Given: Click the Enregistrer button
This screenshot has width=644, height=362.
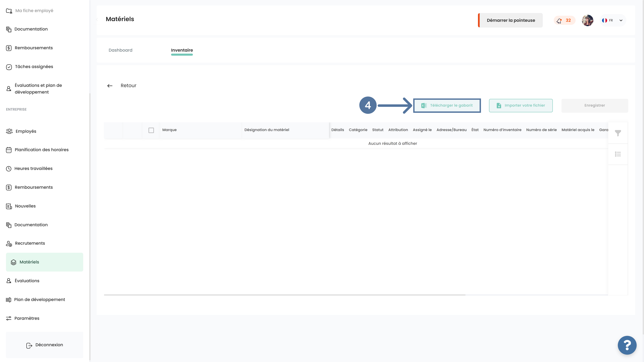Looking at the screenshot, I should tap(595, 106).
